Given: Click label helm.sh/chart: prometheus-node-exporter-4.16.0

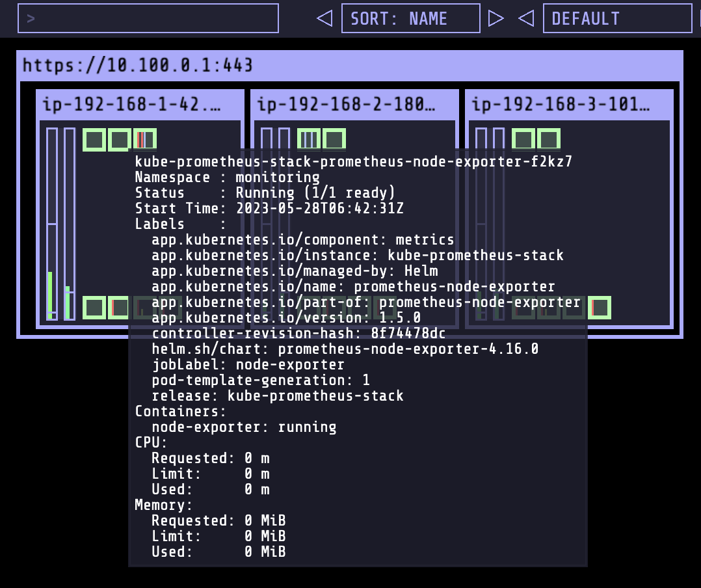Looking at the screenshot, I should (345, 349).
